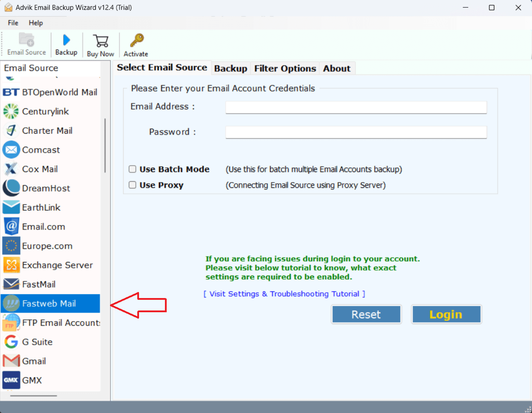This screenshot has width=532, height=413.
Task: Click the Reset button
Action: [x=366, y=314]
